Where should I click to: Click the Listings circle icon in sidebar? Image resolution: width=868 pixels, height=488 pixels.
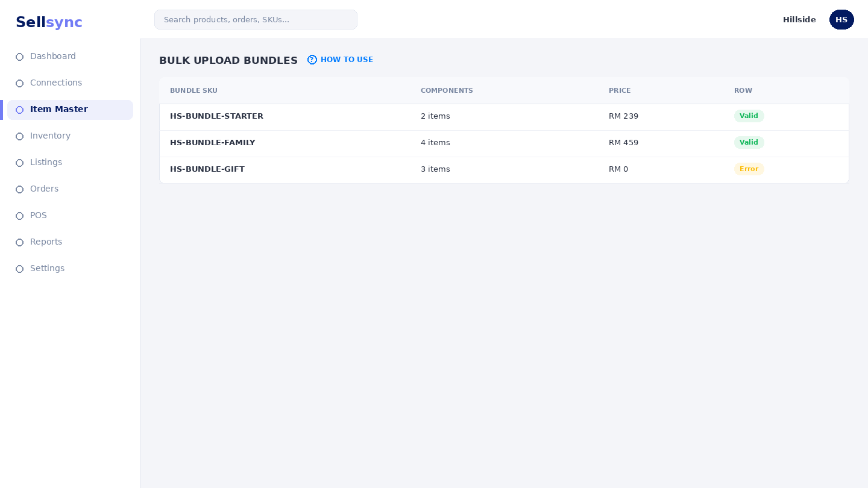coord(19,163)
